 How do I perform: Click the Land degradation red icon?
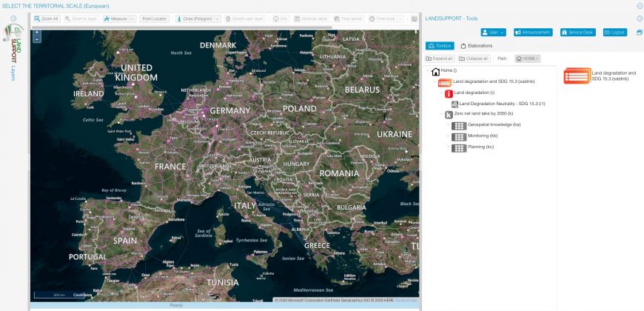[449, 93]
